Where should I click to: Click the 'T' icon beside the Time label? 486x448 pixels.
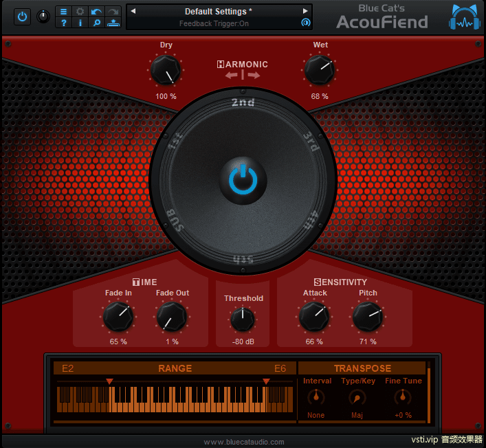coord(136,282)
